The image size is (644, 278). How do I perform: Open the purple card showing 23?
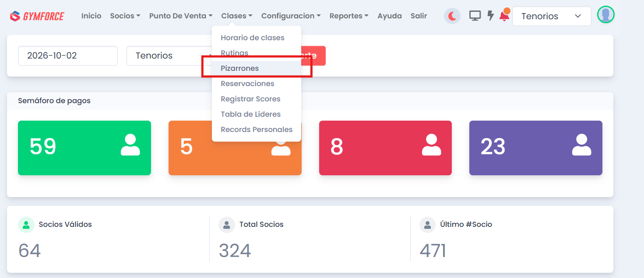click(x=536, y=148)
